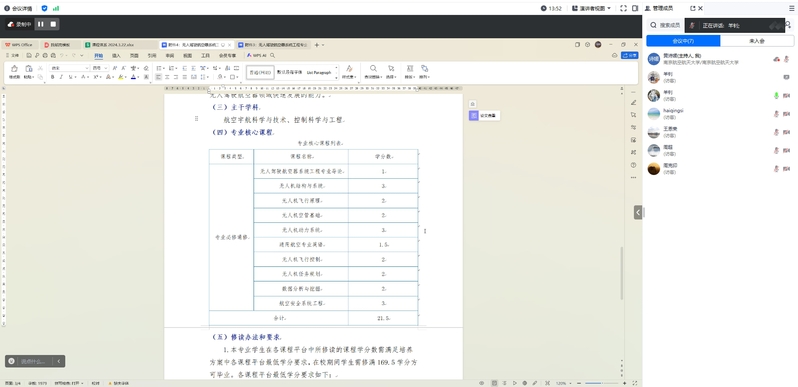Click haiqingsi participant row

click(720, 114)
